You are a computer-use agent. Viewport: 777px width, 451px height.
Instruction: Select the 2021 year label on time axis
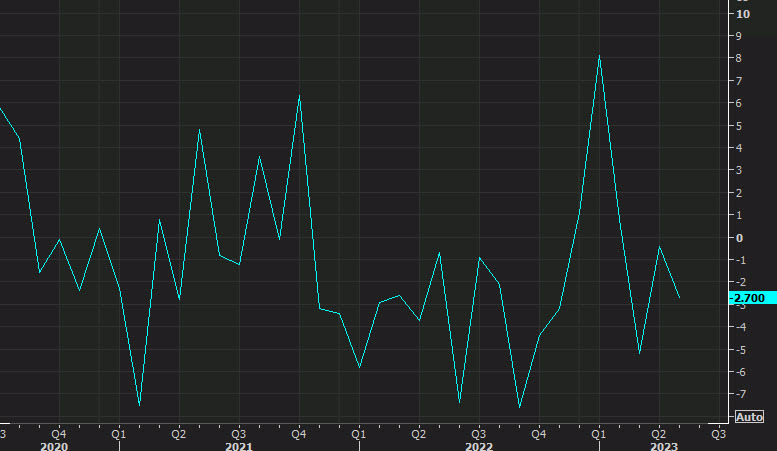coord(238,446)
